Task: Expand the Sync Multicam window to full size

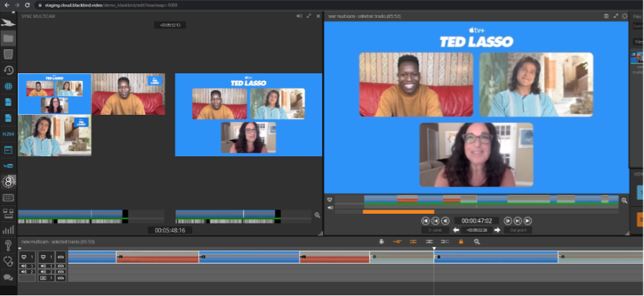Action: (309, 16)
